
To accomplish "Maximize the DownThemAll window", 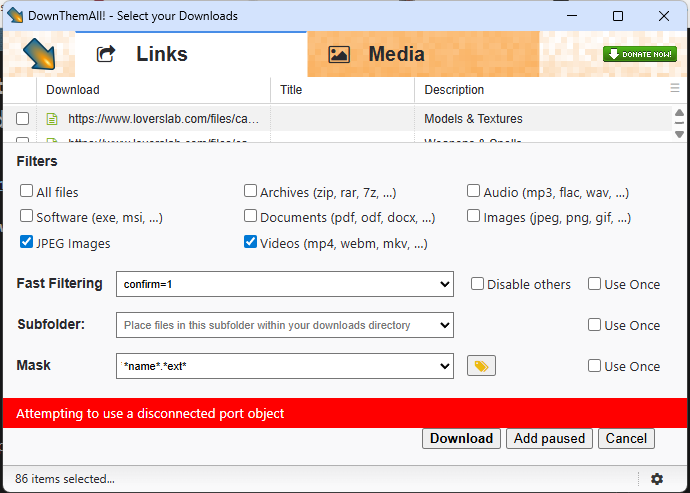I will coord(618,16).
